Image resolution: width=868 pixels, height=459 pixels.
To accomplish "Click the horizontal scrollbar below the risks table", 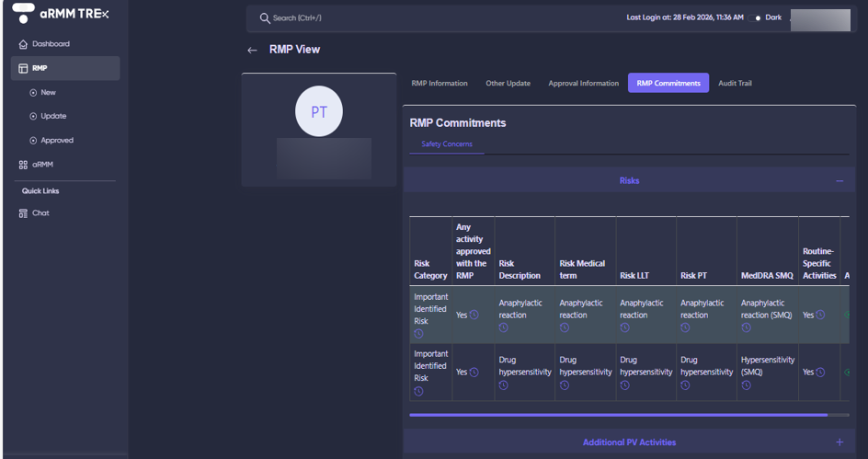I will coord(618,415).
